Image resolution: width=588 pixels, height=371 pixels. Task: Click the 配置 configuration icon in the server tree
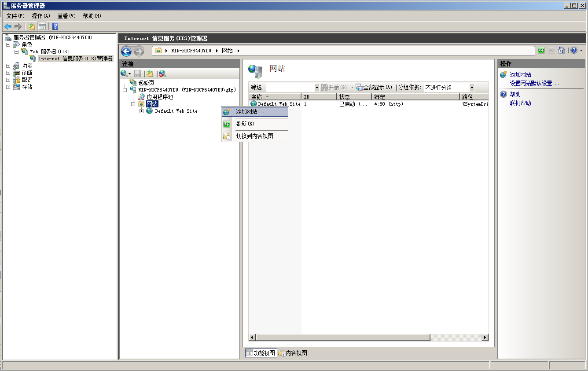[x=16, y=80]
